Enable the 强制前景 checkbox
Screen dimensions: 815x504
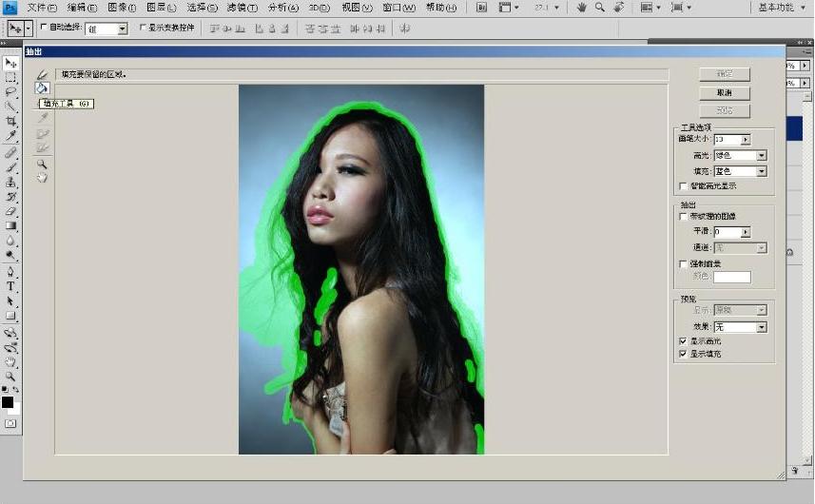coord(683,264)
